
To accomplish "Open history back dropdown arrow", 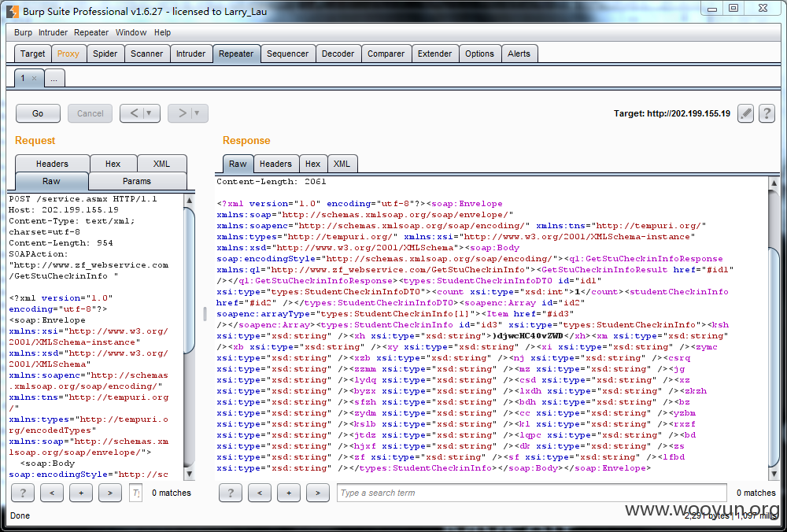I will (149, 113).
